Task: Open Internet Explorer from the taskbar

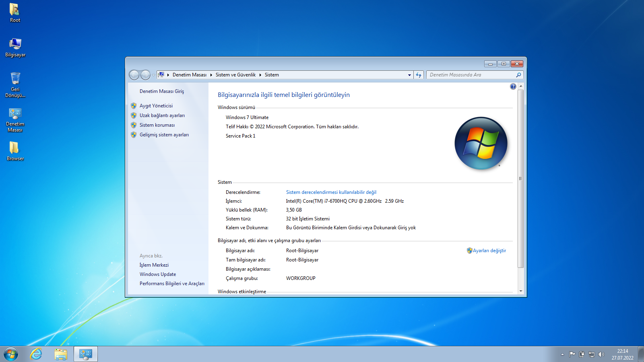Action: coord(36,354)
